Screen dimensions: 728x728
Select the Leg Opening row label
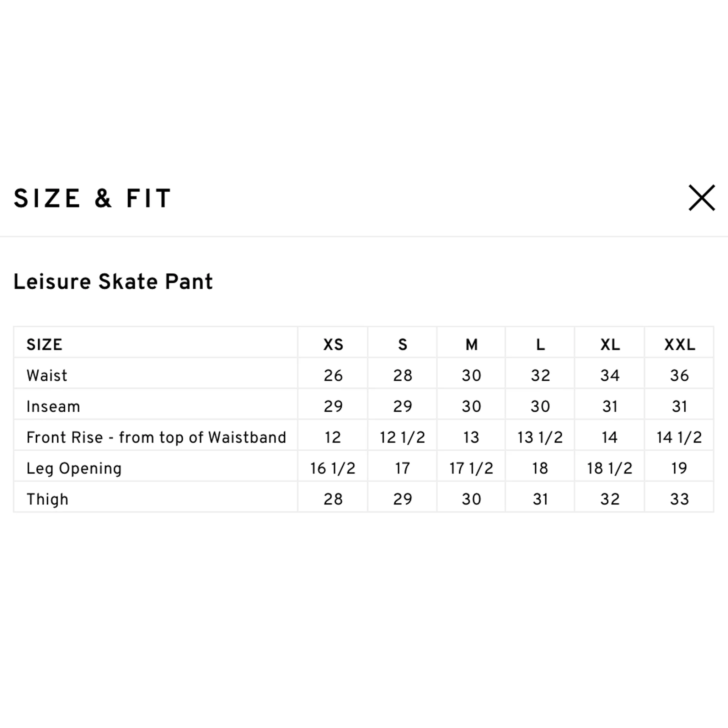74,469
